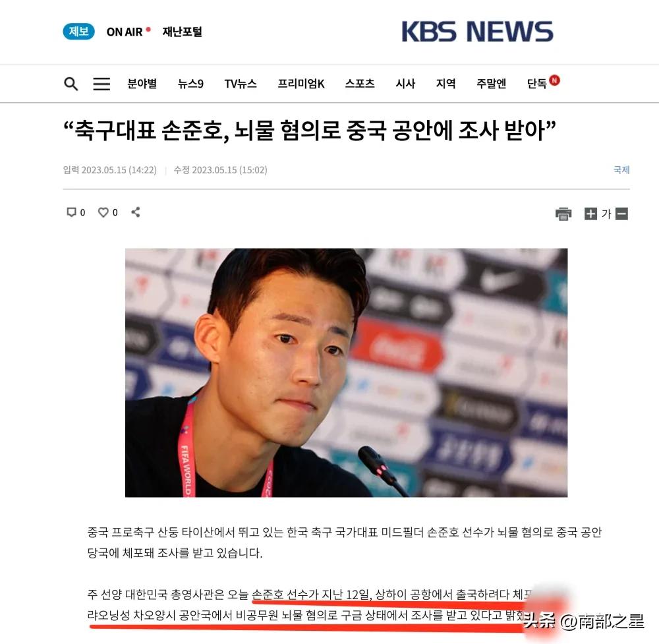
Task: Click the KBS NEWS logo
Action: (x=477, y=32)
